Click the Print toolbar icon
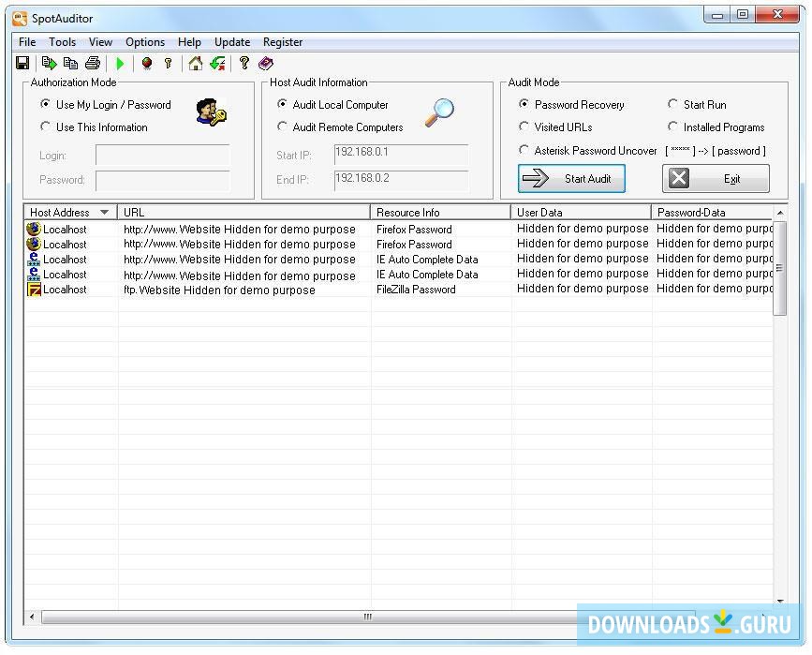This screenshot has height=655, width=812. point(92,64)
